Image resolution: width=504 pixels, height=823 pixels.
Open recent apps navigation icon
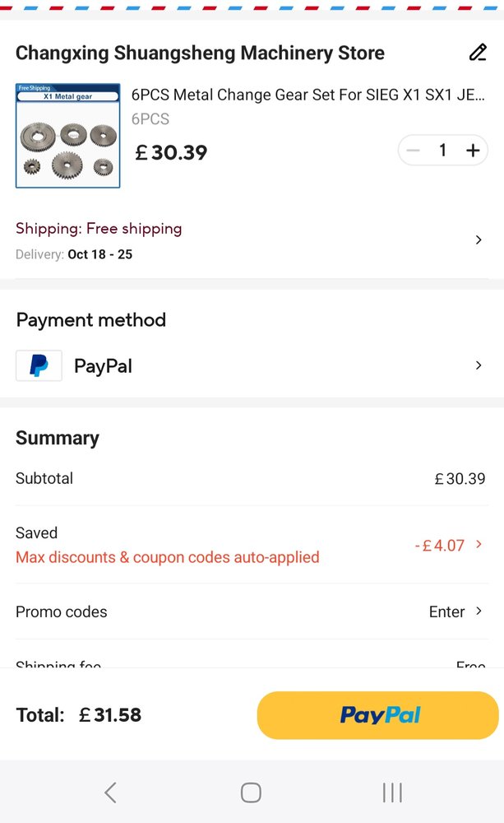click(x=392, y=793)
